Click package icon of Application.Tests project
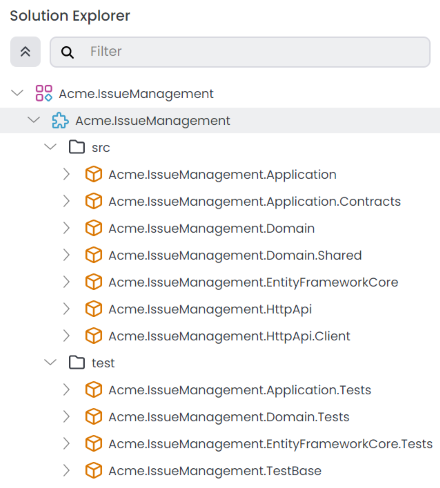440x488 pixels. click(x=94, y=390)
